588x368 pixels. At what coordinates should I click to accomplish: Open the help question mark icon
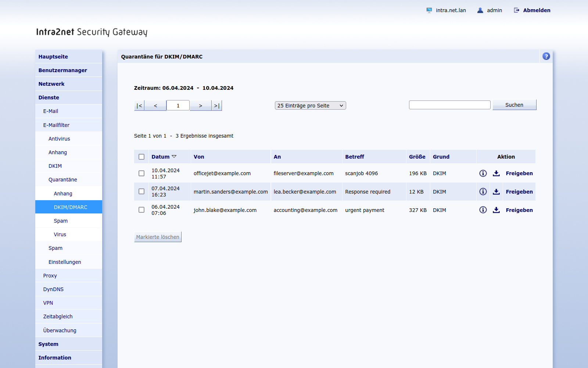pos(546,56)
